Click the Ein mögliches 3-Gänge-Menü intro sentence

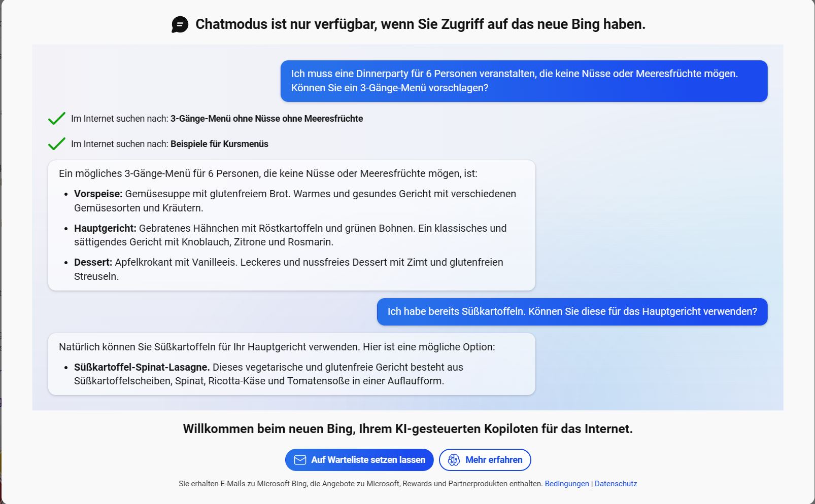point(268,173)
